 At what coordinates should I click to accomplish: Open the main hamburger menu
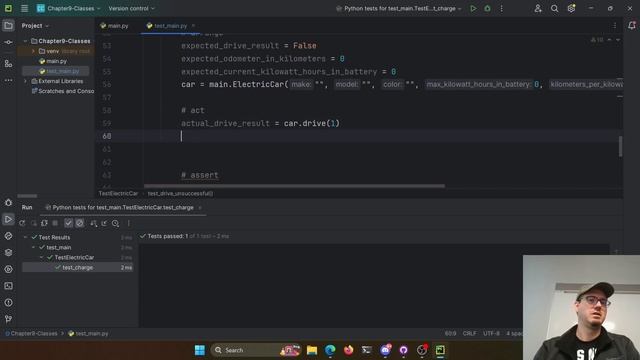coord(24,8)
